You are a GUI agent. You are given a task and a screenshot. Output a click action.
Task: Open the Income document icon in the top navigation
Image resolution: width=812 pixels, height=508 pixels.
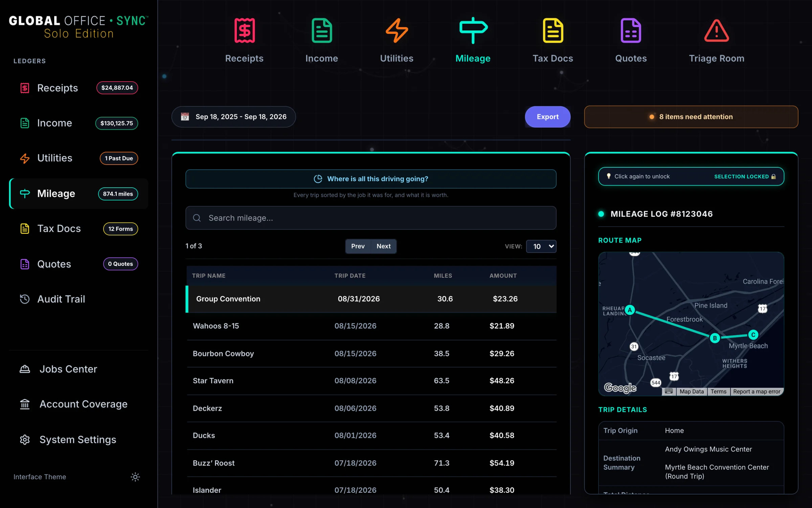pyautogui.click(x=321, y=30)
